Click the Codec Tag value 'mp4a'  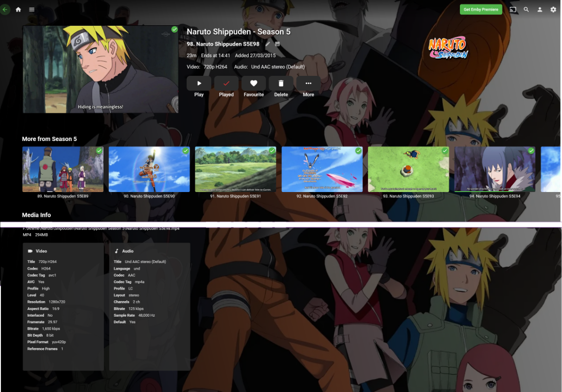pyautogui.click(x=140, y=282)
